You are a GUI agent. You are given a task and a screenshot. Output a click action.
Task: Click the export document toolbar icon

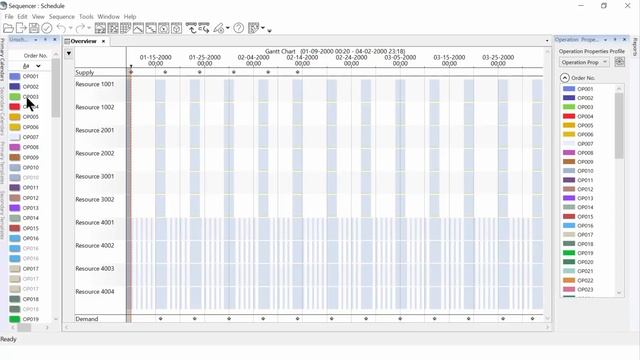pyautogui.click(x=21, y=28)
